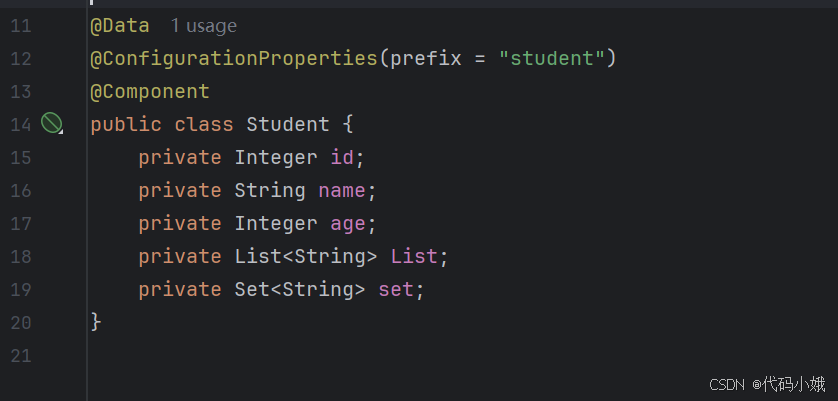Click the Spring bean gutter icon

click(52, 124)
